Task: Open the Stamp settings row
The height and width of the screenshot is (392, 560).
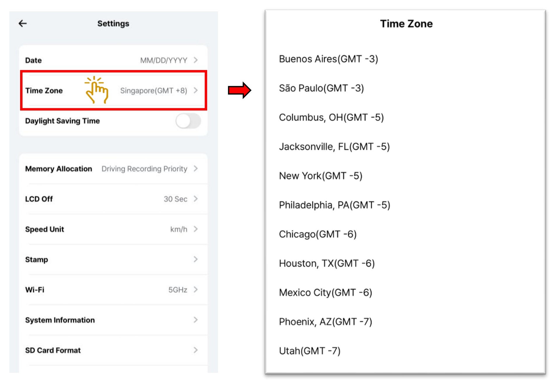Action: tap(113, 259)
